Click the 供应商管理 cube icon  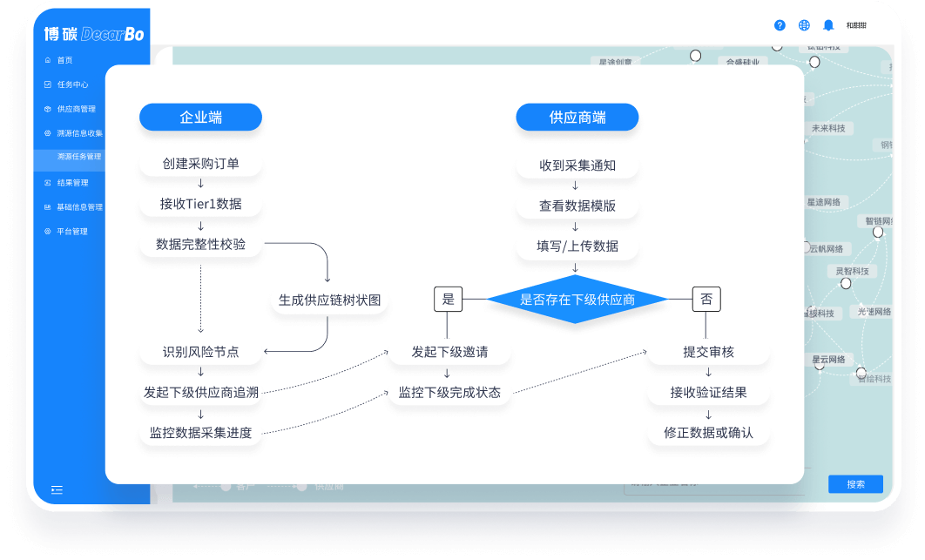(x=48, y=109)
